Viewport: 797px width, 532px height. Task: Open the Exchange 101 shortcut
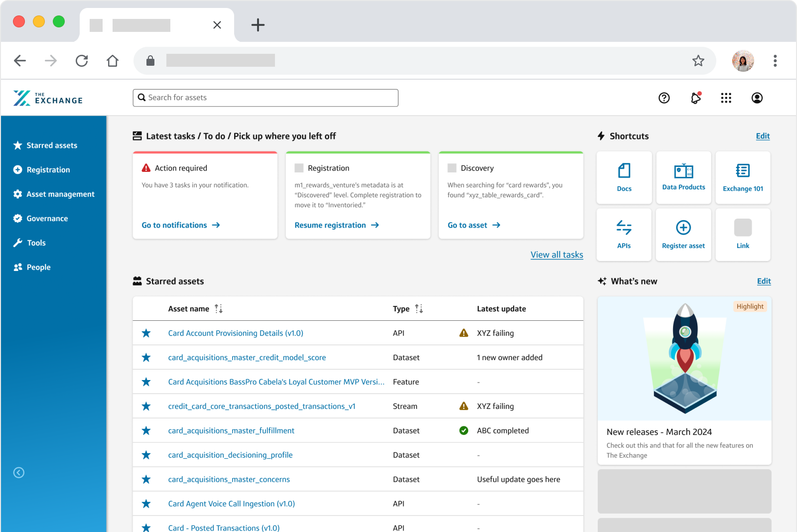click(743, 178)
